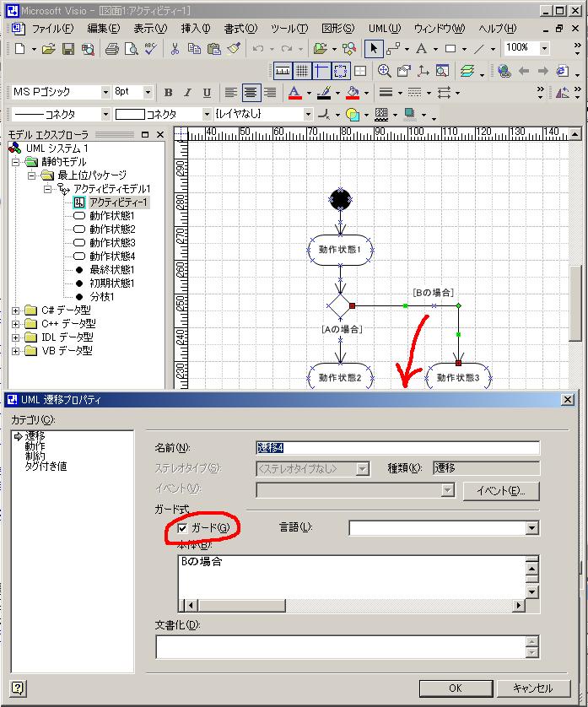Expand the C# データ型 folder
The image size is (588, 707).
click(x=16, y=310)
